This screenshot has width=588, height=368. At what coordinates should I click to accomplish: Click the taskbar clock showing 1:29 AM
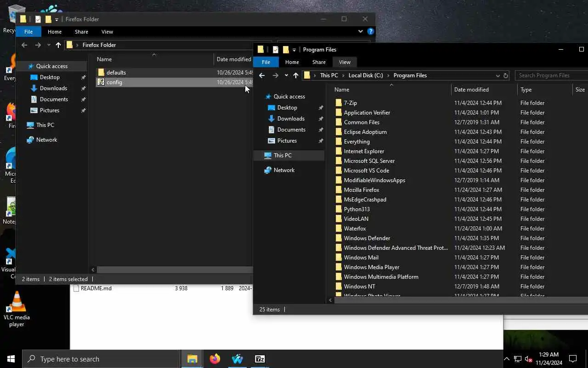(548, 359)
